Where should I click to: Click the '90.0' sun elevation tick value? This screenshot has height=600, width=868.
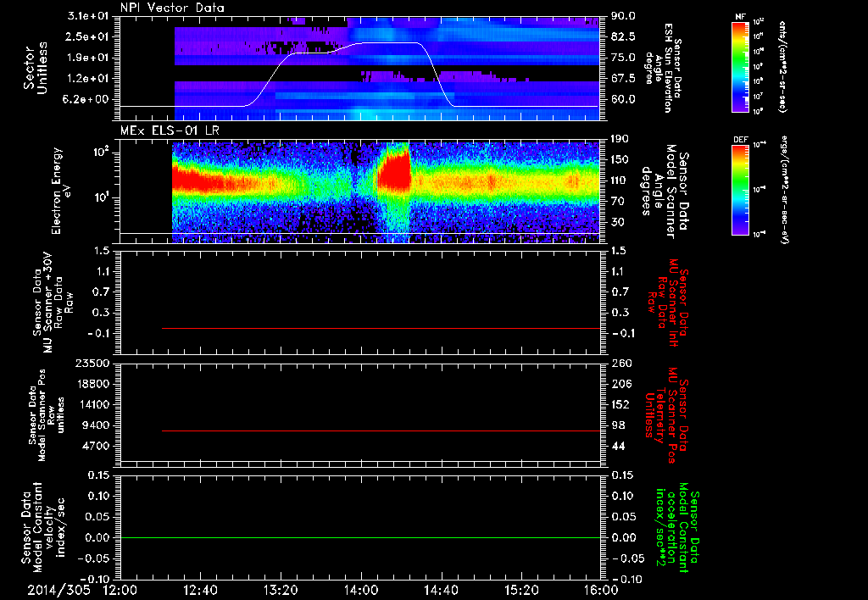[623, 16]
